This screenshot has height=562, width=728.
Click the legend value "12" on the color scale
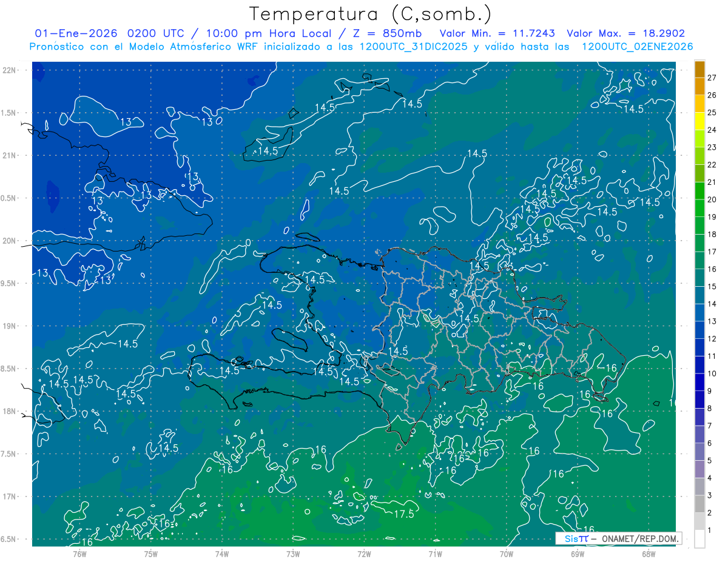pos(712,338)
